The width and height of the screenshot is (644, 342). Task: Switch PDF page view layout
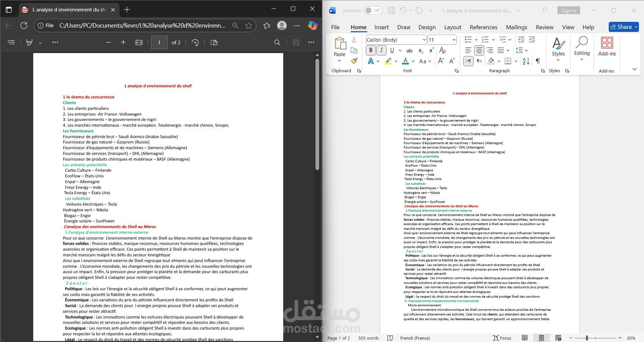pyautogui.click(x=214, y=42)
